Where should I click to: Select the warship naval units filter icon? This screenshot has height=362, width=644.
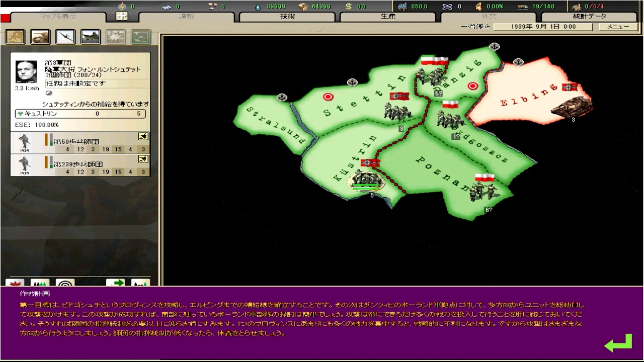coord(91,37)
